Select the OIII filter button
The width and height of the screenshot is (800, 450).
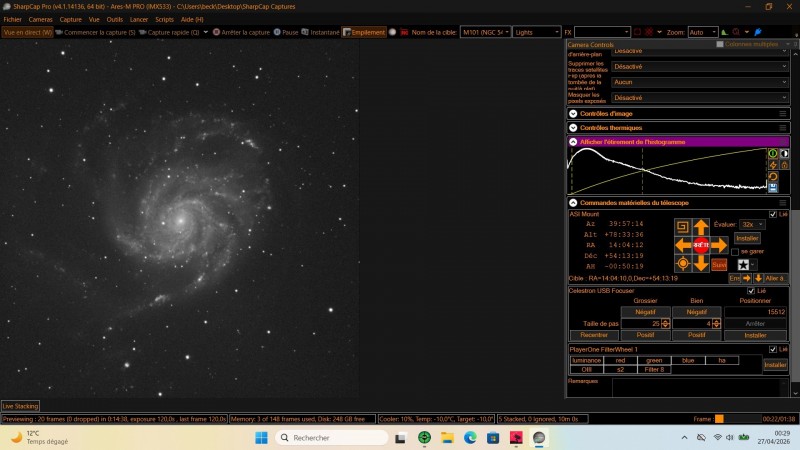point(586,369)
